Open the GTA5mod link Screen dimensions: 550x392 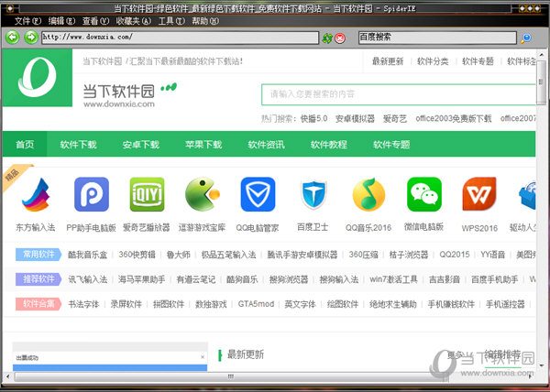256,304
